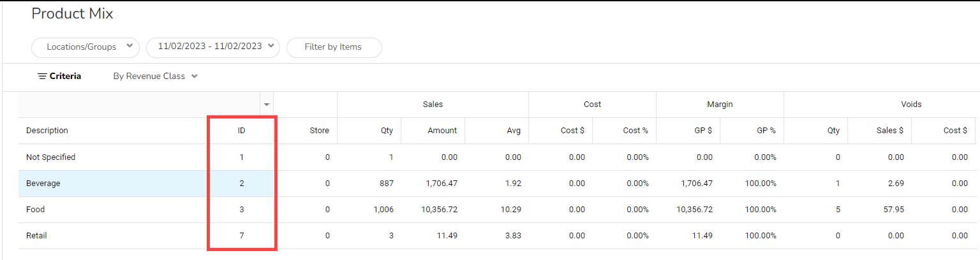Click the GP % column header

pos(765,131)
